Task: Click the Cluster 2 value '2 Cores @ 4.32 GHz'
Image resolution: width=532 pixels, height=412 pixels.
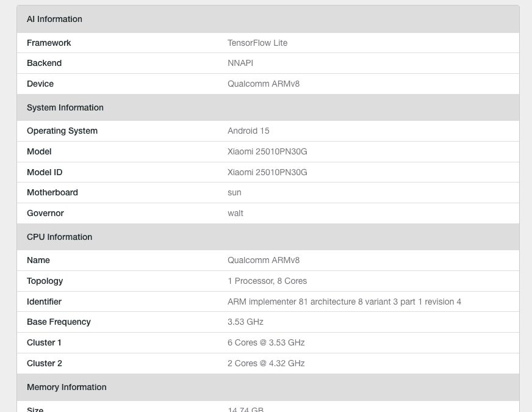Action: 266,363
